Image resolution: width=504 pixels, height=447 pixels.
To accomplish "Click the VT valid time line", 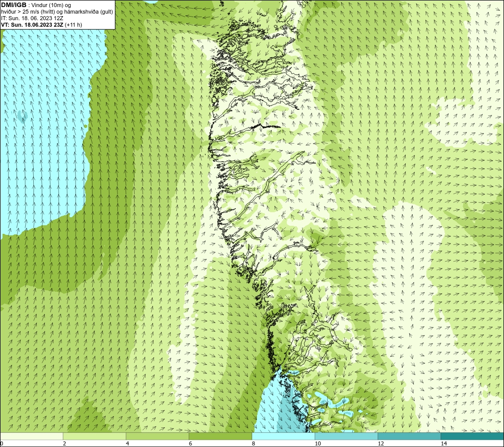I will 41,25.
